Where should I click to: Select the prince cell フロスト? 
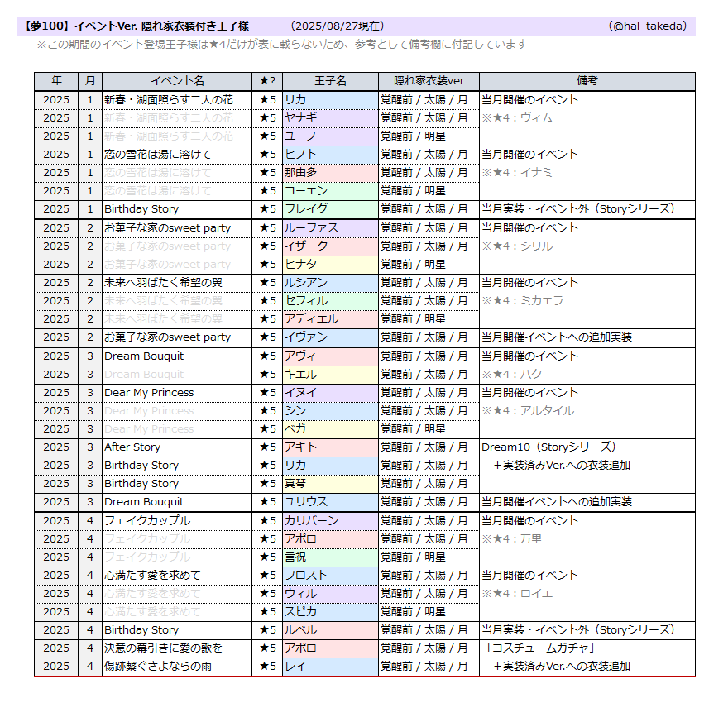(330, 576)
